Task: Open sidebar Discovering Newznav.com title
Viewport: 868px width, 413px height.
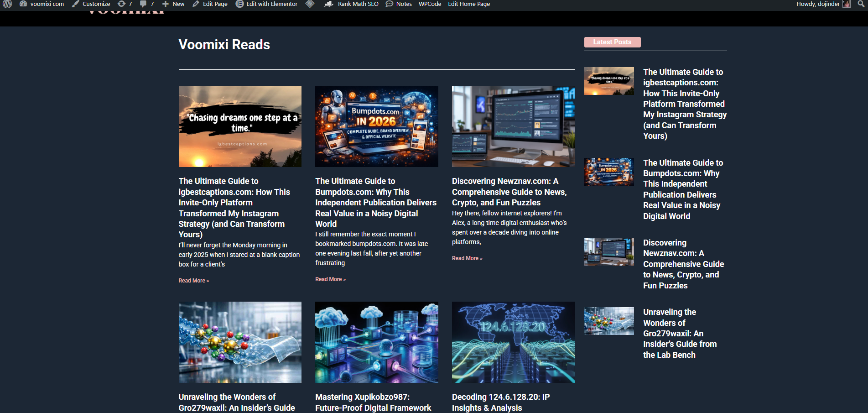Action: [x=684, y=264]
